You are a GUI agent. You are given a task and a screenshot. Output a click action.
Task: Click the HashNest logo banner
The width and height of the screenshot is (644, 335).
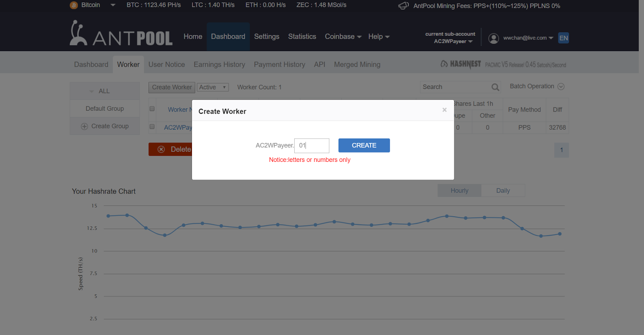(503, 64)
